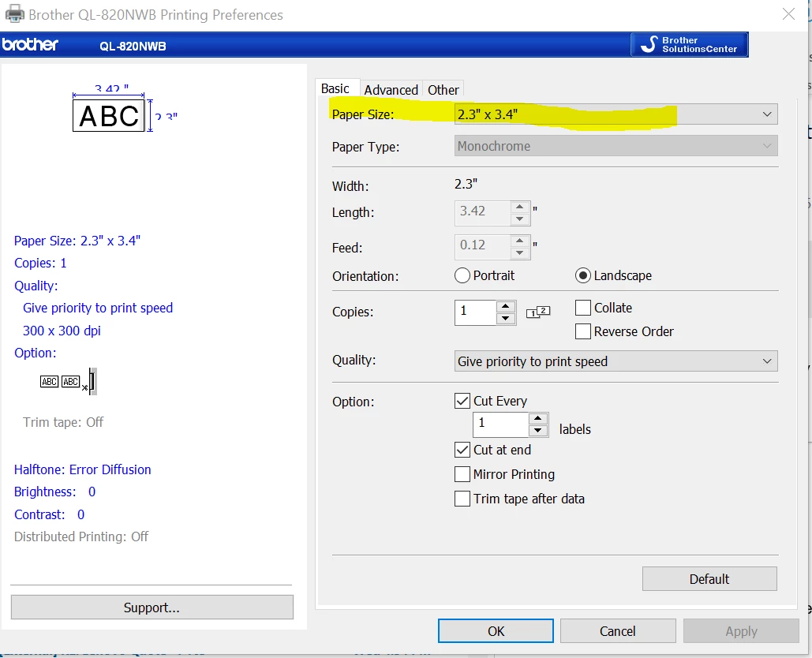Increase Copies with the up arrow
The height and width of the screenshot is (658, 812).
tap(505, 306)
